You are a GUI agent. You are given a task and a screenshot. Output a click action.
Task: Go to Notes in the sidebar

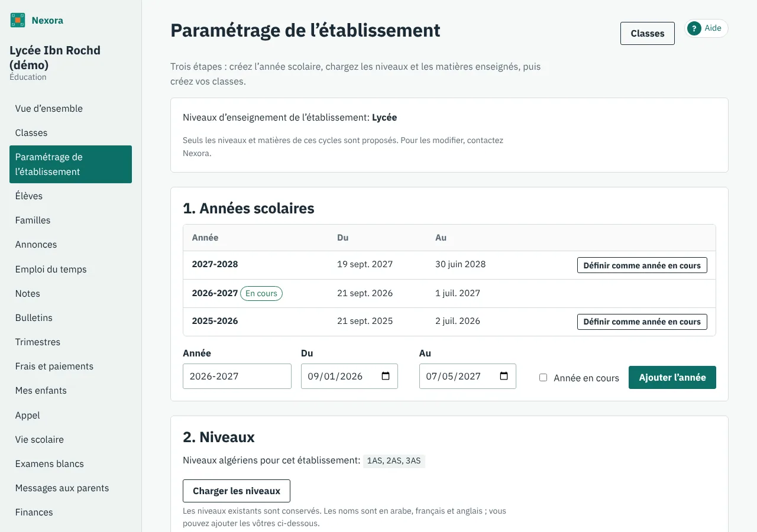pyautogui.click(x=70, y=293)
